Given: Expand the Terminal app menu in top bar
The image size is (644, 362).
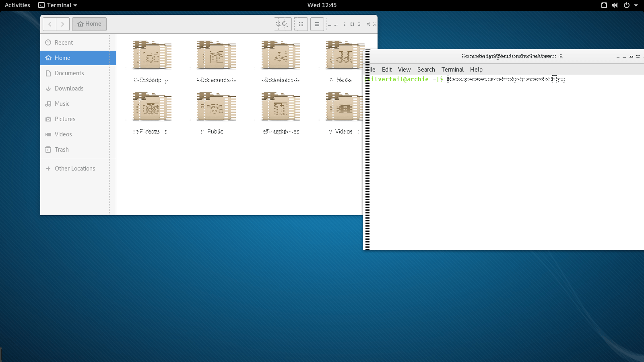Looking at the screenshot, I should pyautogui.click(x=58, y=5).
